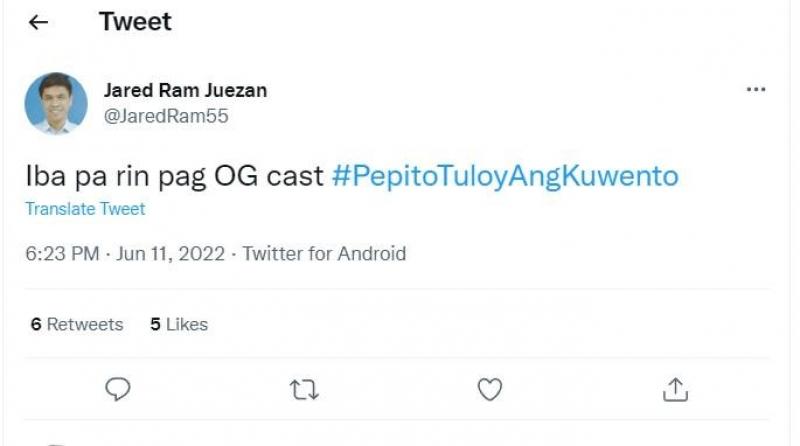Share the tweet using the upload arrow icon
The image size is (800, 446).
pyautogui.click(x=675, y=389)
